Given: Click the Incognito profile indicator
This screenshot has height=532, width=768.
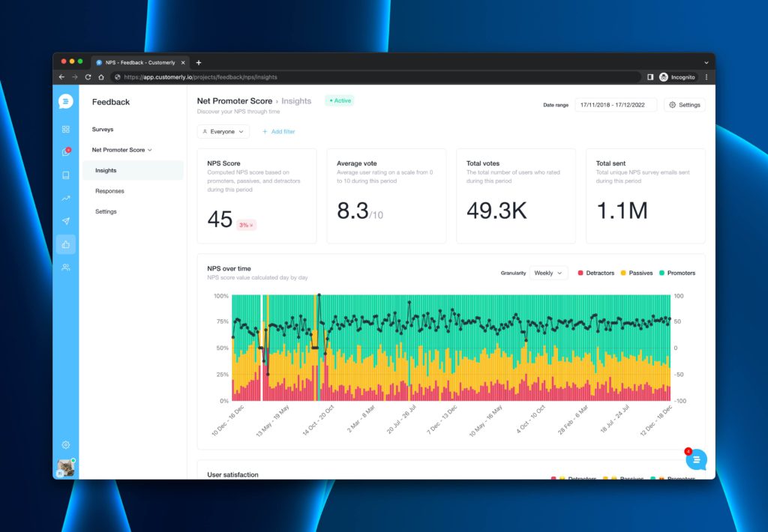Looking at the screenshot, I should pyautogui.click(x=677, y=77).
